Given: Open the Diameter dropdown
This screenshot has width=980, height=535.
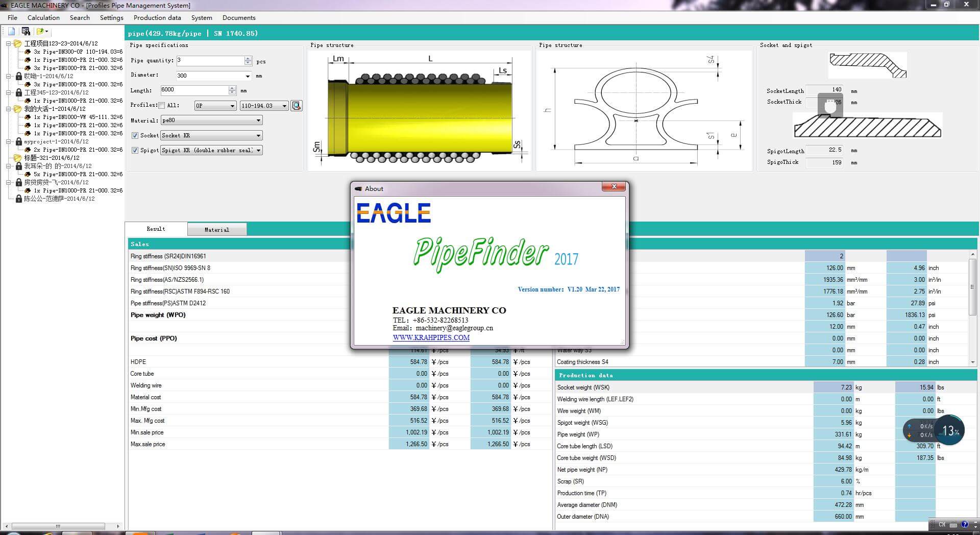Looking at the screenshot, I should (248, 75).
